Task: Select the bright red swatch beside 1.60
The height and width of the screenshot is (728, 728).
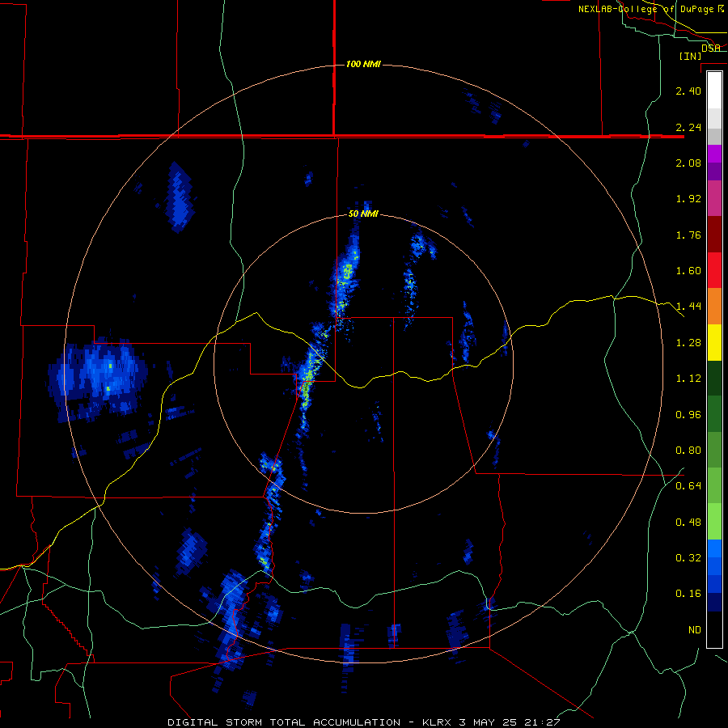Action: click(x=714, y=270)
